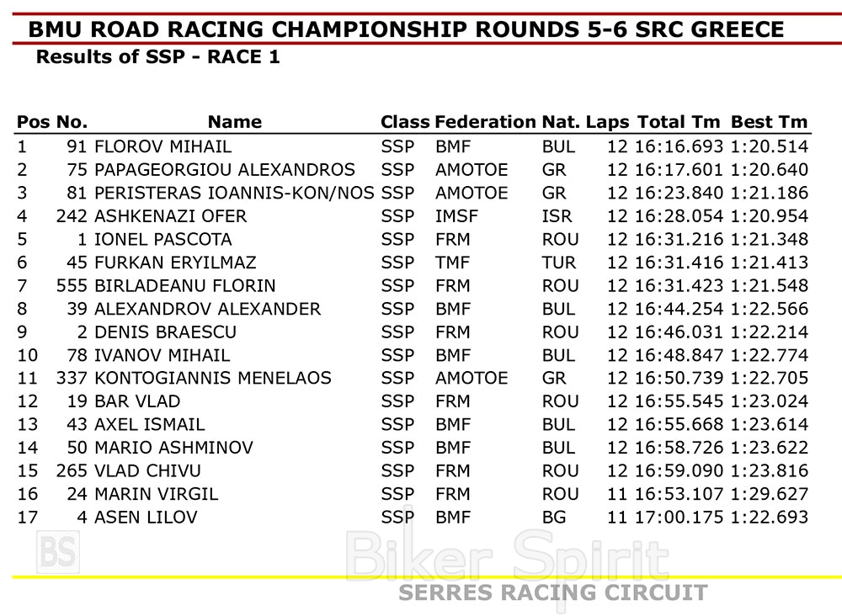
Task: Click the Pos column header
Action: [x=33, y=122]
